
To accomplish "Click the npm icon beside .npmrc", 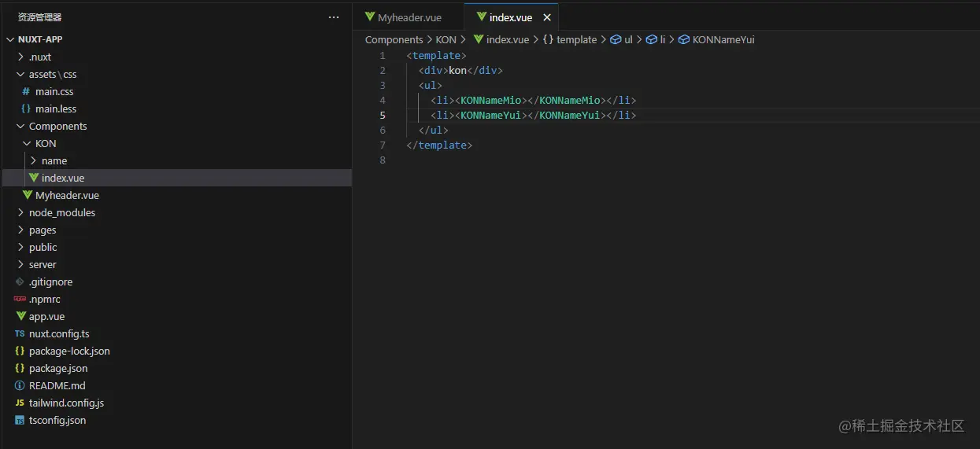I will (x=20, y=299).
